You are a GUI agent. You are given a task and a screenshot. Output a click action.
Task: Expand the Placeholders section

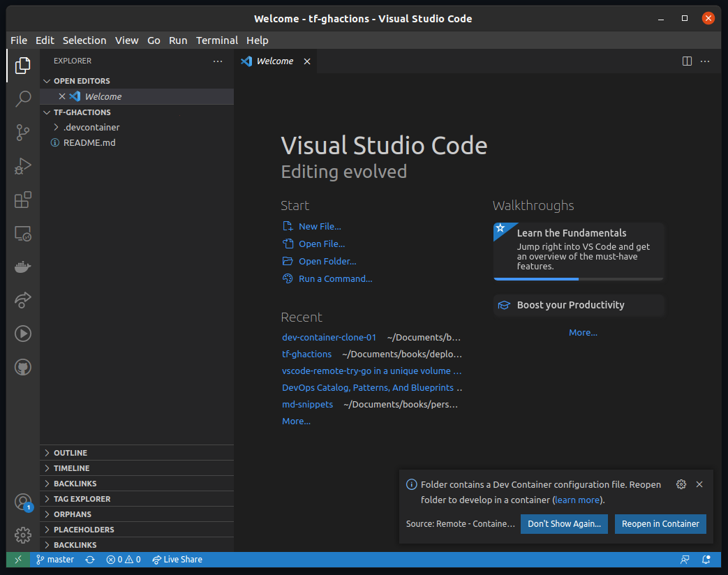pyautogui.click(x=137, y=530)
